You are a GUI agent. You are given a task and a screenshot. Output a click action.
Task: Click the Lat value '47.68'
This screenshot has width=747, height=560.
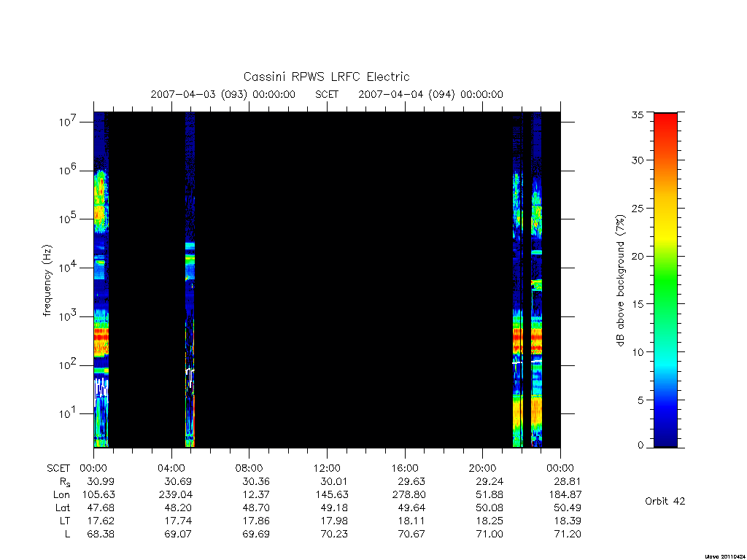pos(101,507)
